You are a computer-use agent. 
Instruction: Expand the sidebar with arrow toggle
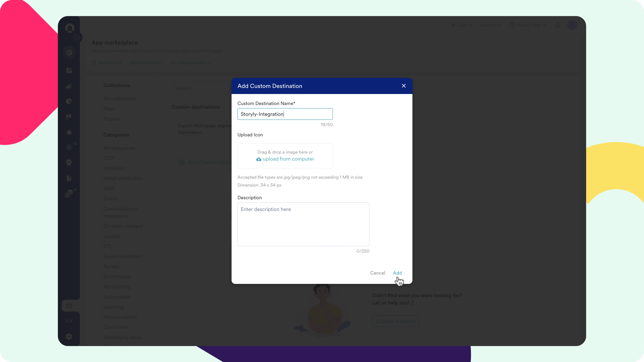[x=76, y=38]
